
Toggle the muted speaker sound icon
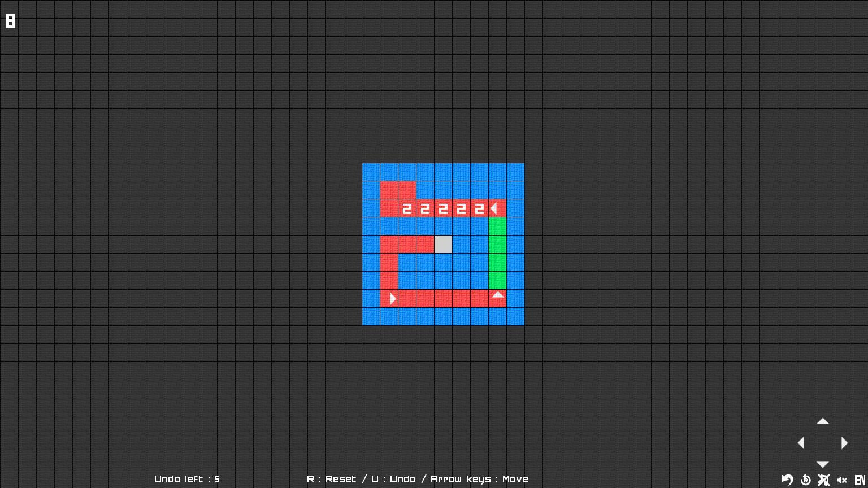tap(842, 480)
